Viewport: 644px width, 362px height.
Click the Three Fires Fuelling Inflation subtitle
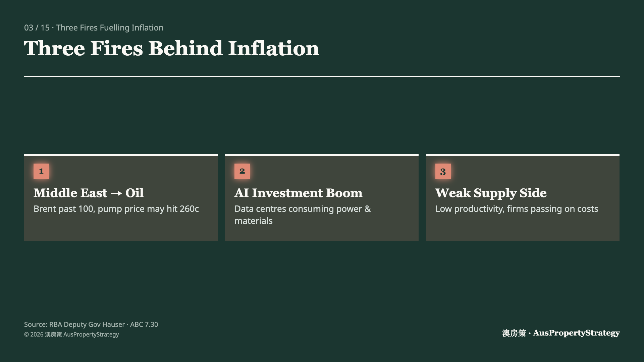coord(110,28)
